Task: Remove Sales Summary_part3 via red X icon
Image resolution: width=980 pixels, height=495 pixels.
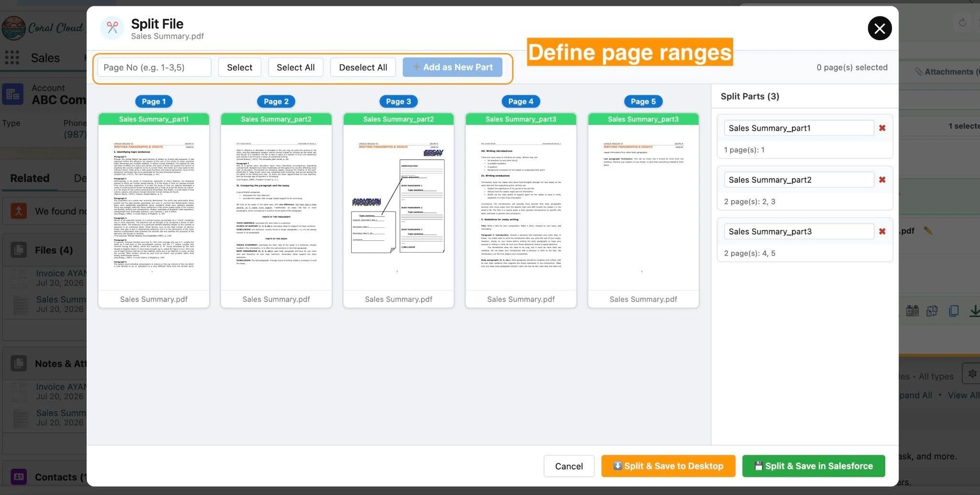Action: [882, 231]
